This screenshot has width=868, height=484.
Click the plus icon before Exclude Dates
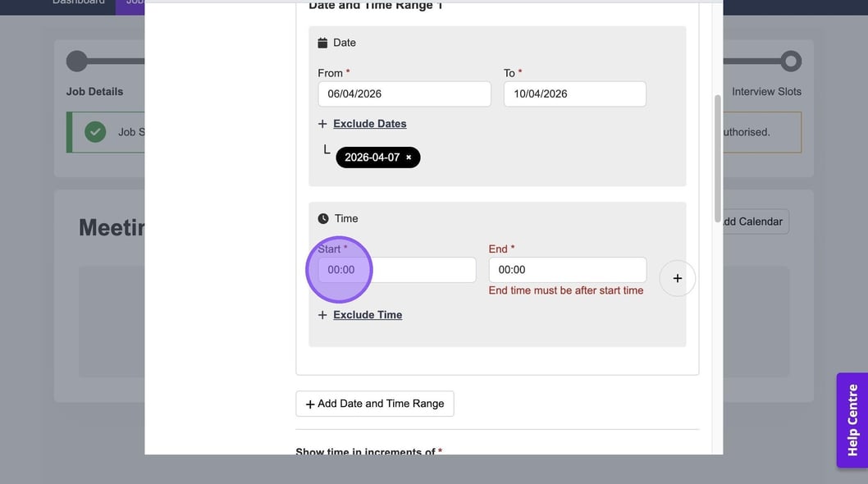coord(322,124)
